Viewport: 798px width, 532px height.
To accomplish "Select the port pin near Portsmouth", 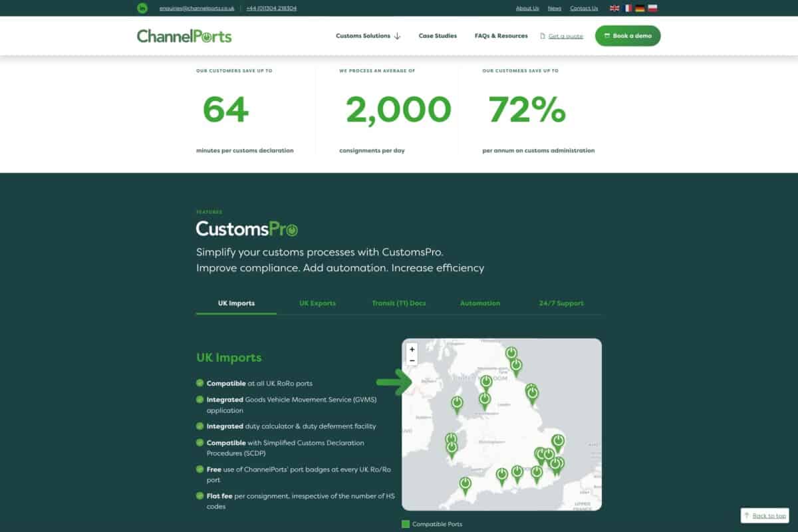I will (517, 474).
